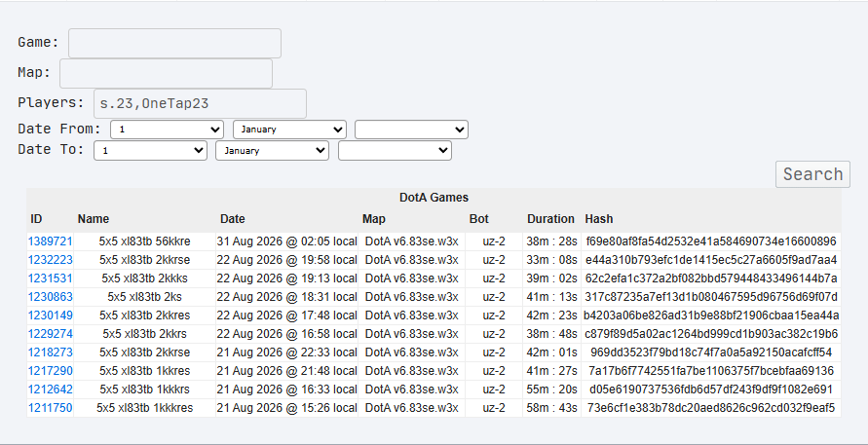Open the Date To year dropdown
The image size is (868, 445).
tap(395, 151)
